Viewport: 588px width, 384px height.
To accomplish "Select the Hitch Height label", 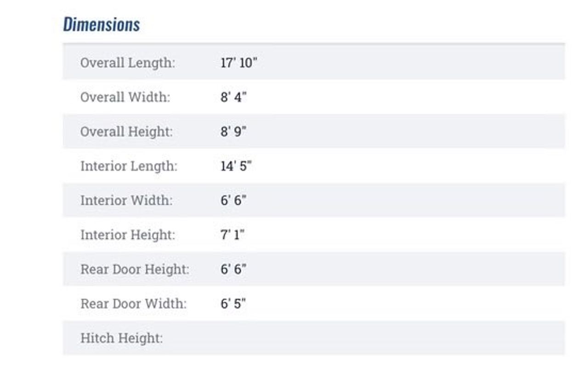I will [122, 338].
